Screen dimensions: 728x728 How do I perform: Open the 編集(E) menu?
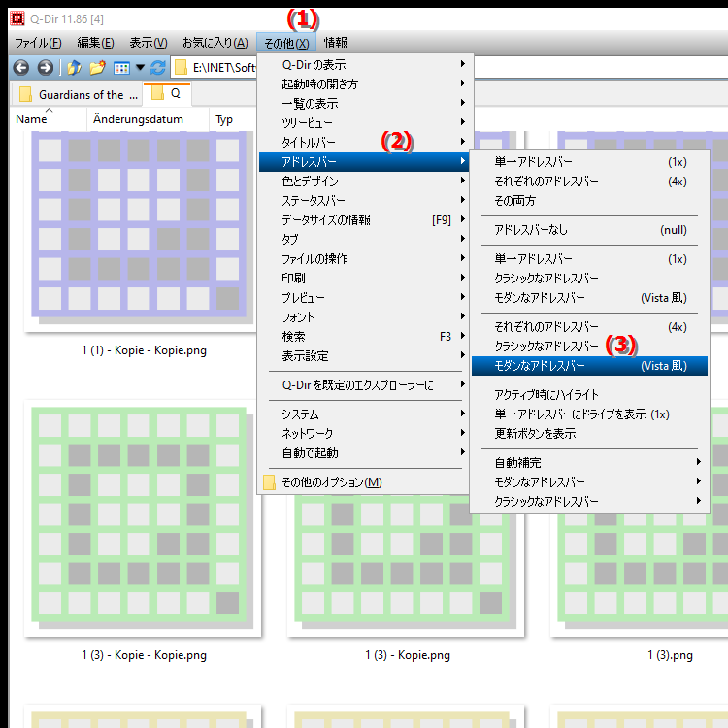pyautogui.click(x=95, y=43)
